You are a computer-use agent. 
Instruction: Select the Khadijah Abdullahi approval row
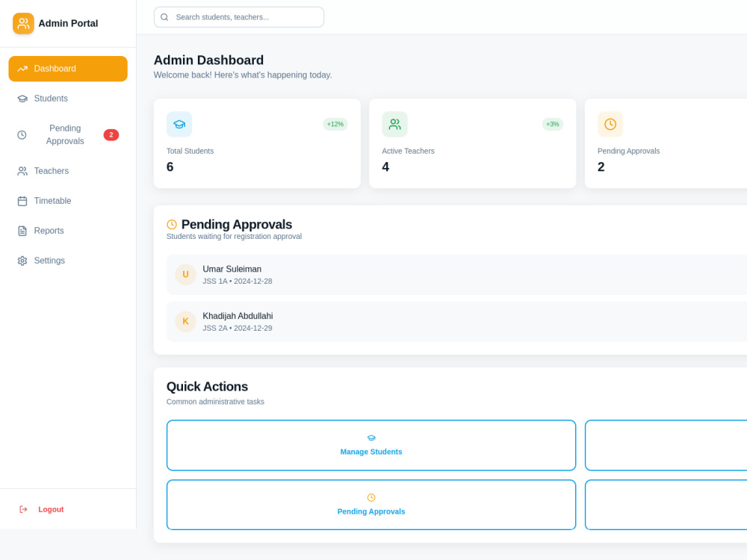coord(457,321)
